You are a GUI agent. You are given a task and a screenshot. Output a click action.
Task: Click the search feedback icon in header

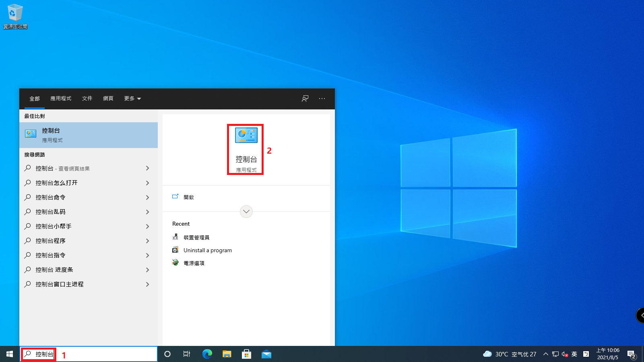click(305, 99)
